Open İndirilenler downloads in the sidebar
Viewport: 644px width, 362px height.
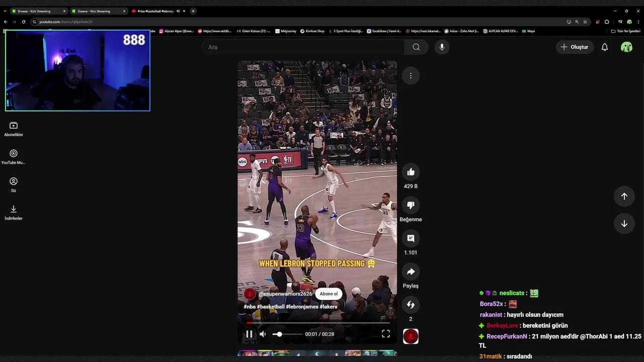[14, 213]
